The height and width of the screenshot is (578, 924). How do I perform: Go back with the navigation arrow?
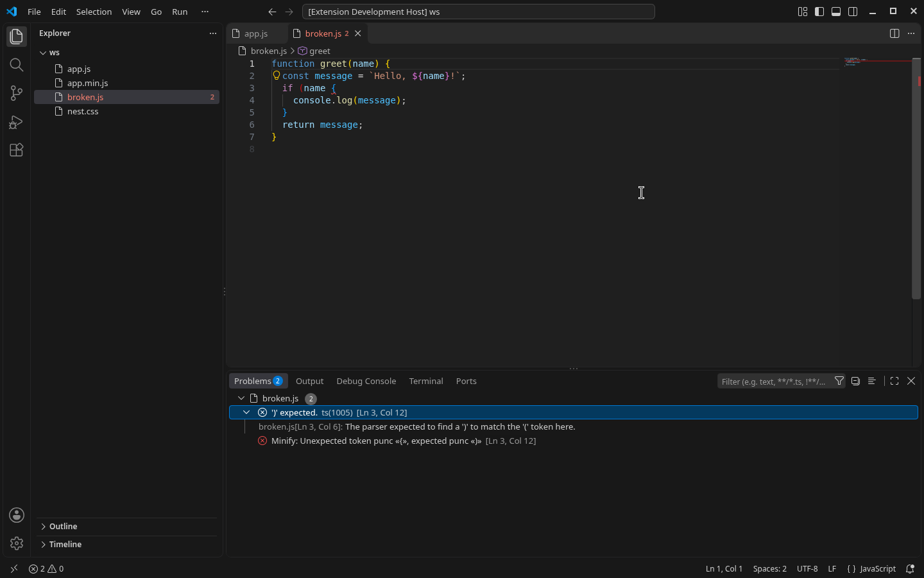click(x=272, y=12)
